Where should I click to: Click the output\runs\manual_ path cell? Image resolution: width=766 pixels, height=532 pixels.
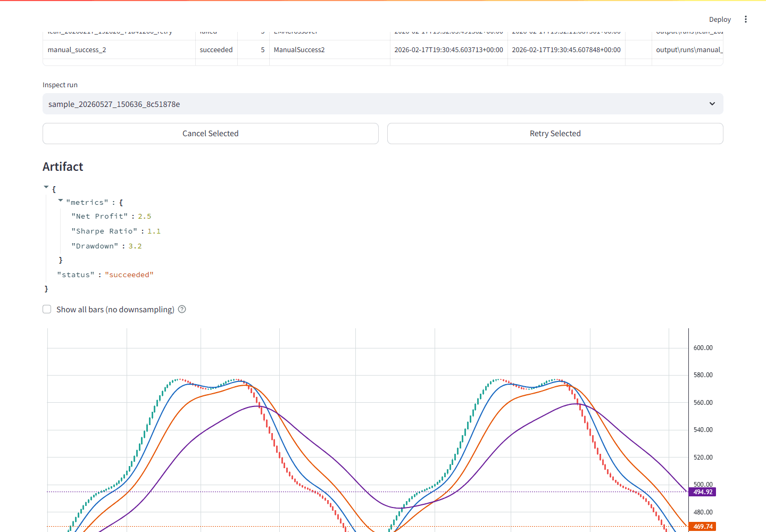(687, 49)
